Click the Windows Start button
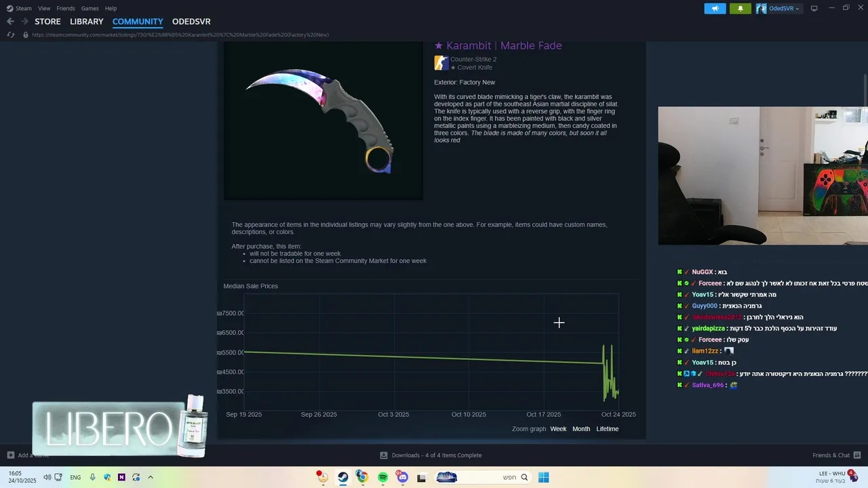This screenshot has width=868, height=488. point(543,477)
